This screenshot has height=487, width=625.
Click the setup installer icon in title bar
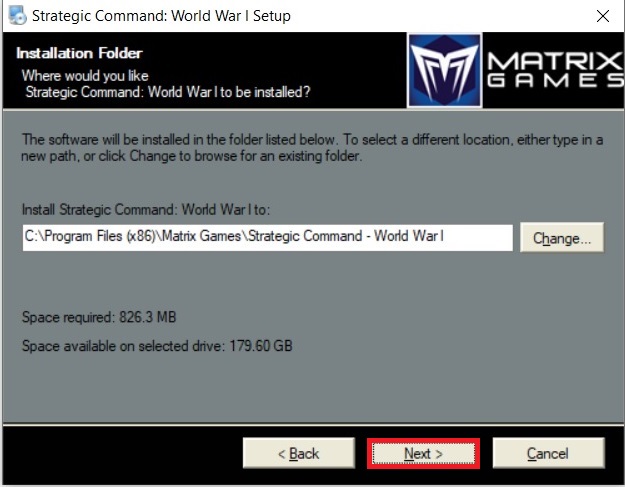[17, 16]
